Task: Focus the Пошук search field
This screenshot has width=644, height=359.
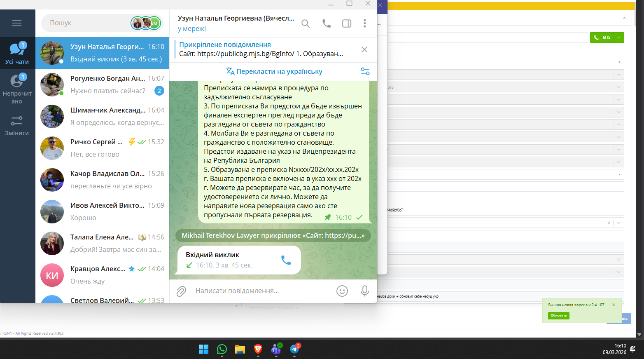Action: tap(86, 23)
